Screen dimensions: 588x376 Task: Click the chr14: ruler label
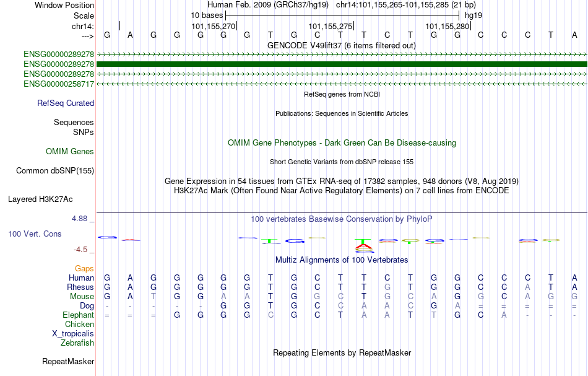coord(82,26)
